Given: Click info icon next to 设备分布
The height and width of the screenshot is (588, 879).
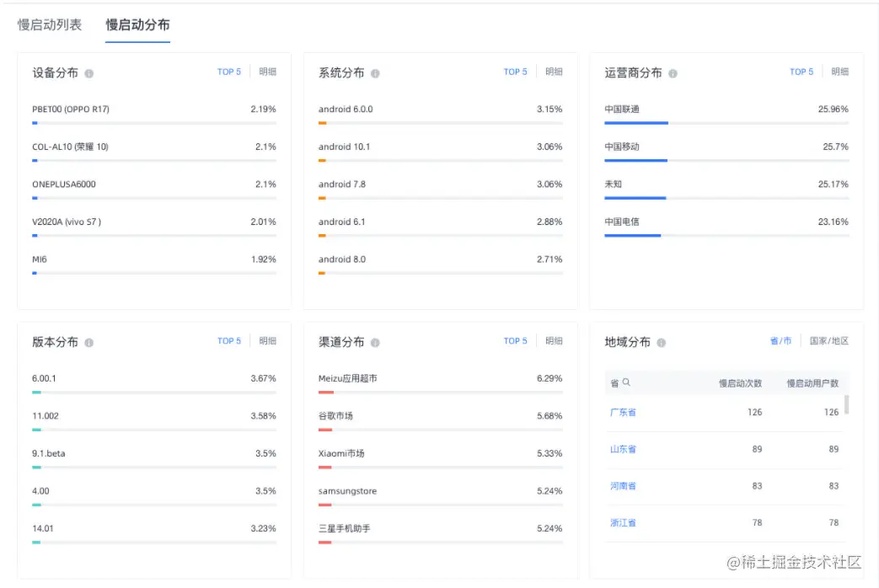Looking at the screenshot, I should (88, 73).
